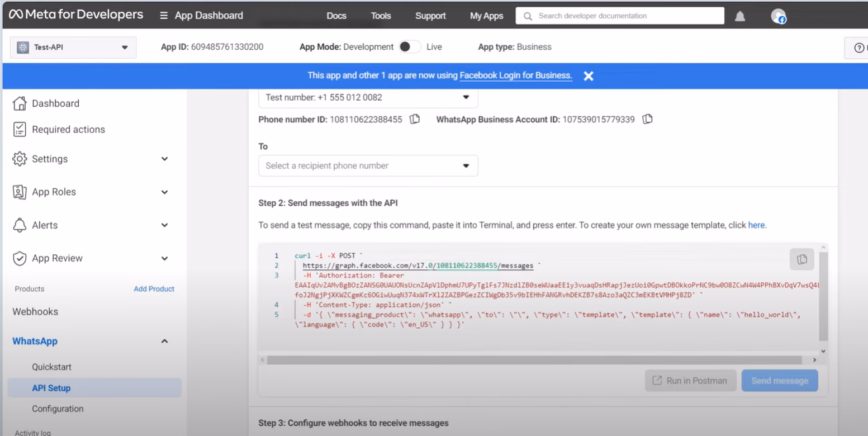The width and height of the screenshot is (868, 436).
Task: Copy the curl command code
Action: click(801, 259)
